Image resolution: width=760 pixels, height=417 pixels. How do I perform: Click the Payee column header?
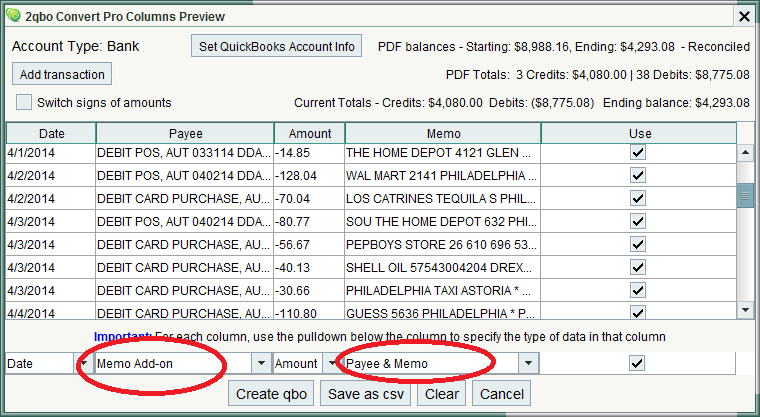[x=184, y=133]
